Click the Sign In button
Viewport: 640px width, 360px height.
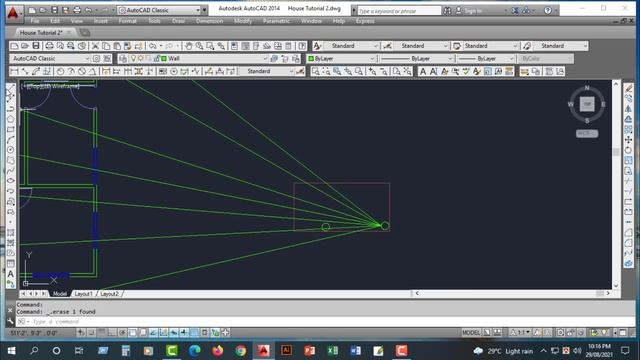click(x=469, y=11)
